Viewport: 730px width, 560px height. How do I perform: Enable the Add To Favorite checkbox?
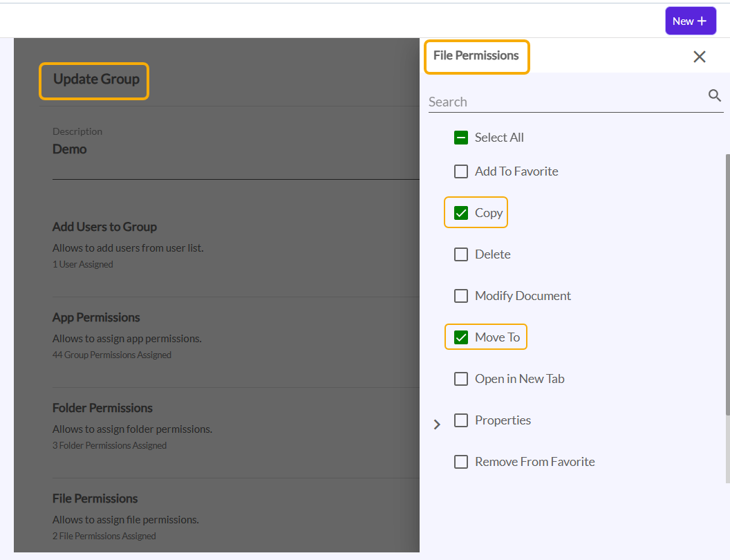tap(461, 171)
